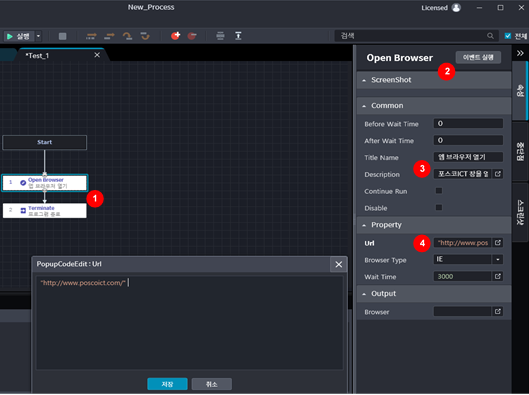Click the Wait Time field
Image resolution: width=529 pixels, height=395 pixels.
[462, 277]
